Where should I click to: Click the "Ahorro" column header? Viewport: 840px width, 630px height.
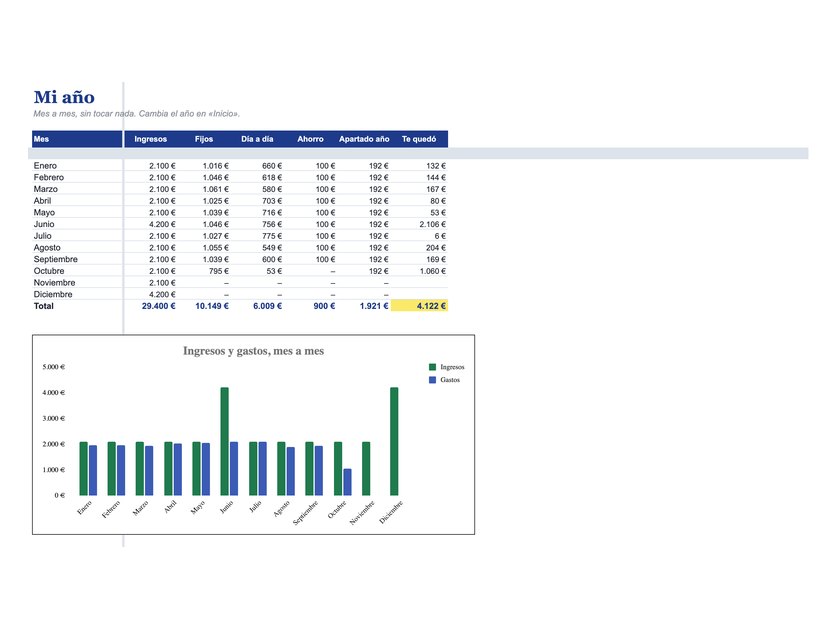[x=311, y=139]
